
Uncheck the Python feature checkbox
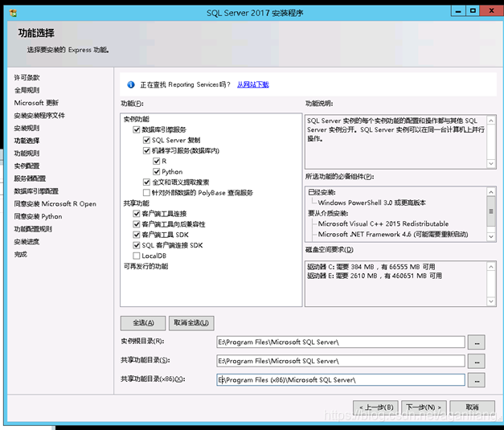[x=157, y=172]
